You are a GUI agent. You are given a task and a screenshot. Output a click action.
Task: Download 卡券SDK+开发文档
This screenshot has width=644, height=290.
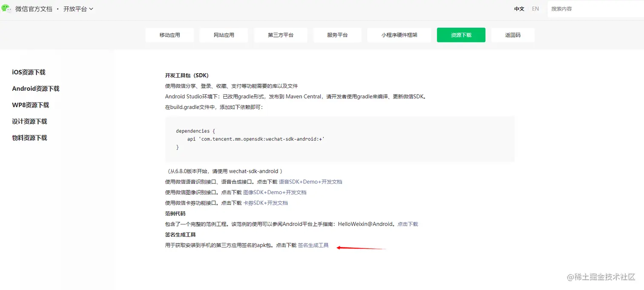click(265, 203)
